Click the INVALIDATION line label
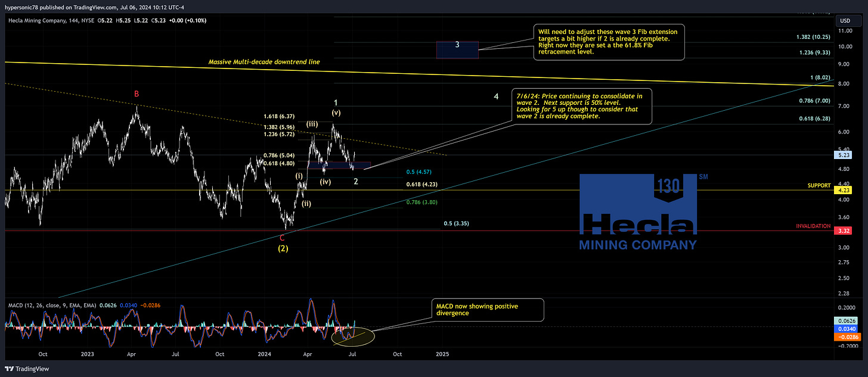Viewport: 868px width, 377px height. tap(814, 226)
